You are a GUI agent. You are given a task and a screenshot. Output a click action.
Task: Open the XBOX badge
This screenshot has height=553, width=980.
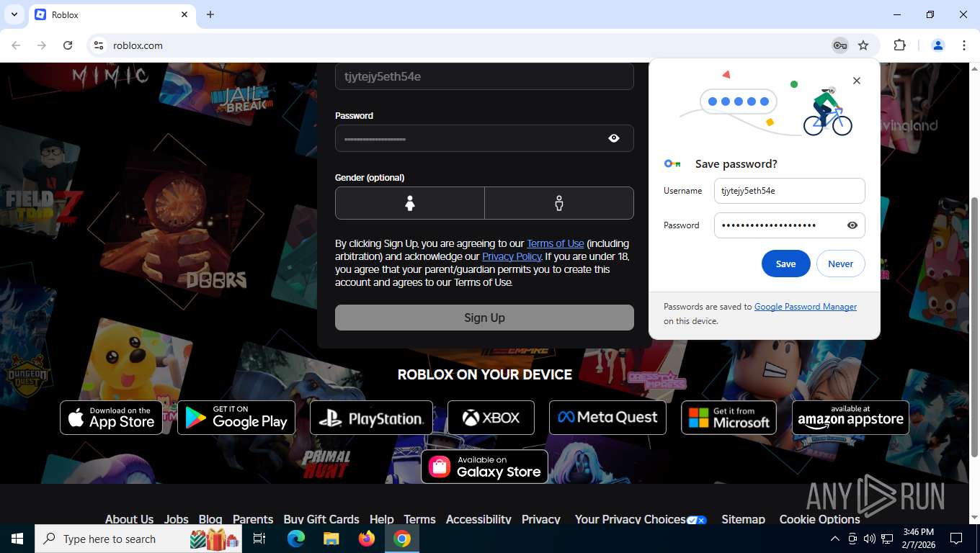click(x=491, y=418)
